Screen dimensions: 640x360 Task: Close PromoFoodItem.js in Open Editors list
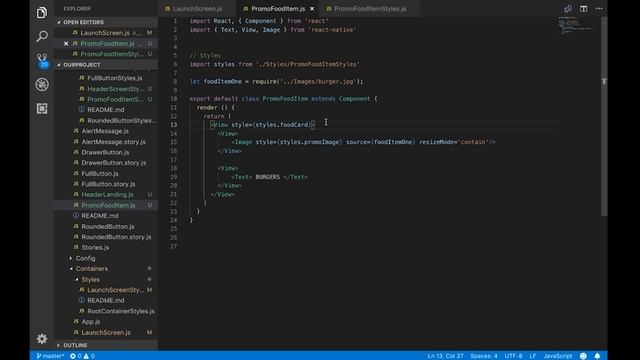click(66, 43)
